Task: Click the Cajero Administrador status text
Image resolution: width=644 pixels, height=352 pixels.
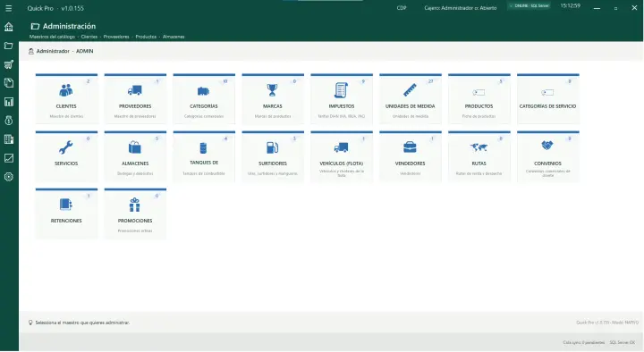Action: [x=461, y=8]
